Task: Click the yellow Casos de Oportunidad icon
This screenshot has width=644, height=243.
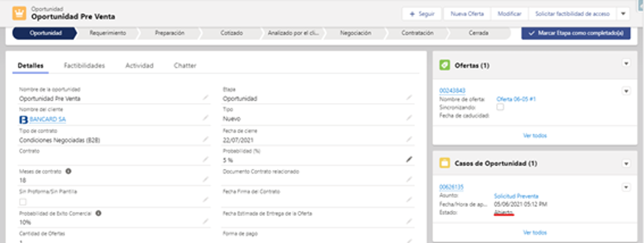Action: coord(444,163)
